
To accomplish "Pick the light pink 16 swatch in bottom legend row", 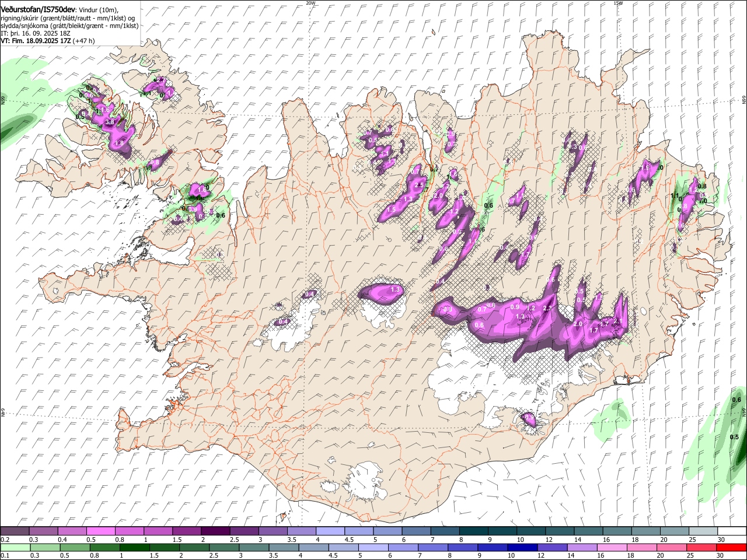I will tap(612, 547).
